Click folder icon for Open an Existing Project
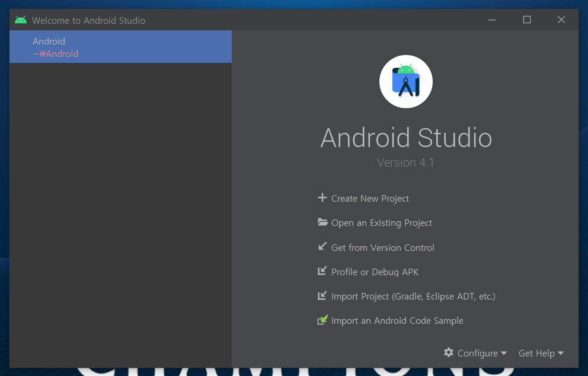This screenshot has height=376, width=588. pos(322,222)
